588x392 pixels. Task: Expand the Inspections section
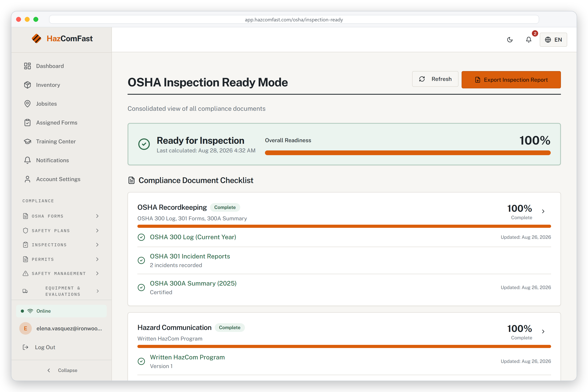click(x=61, y=245)
